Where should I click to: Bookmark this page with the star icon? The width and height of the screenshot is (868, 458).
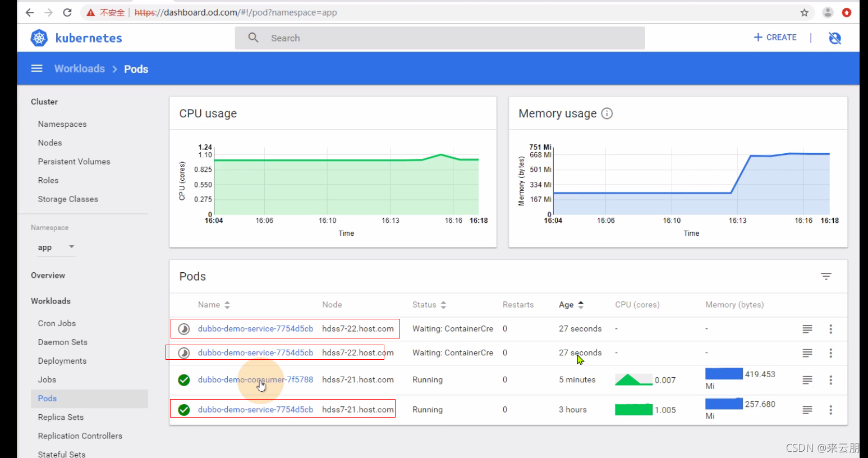click(805, 12)
